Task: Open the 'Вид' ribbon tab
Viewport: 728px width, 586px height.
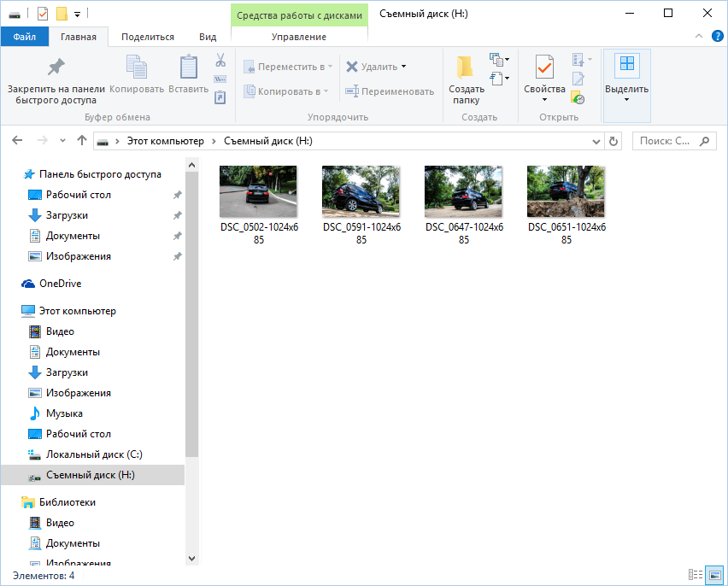Action: pyautogui.click(x=208, y=37)
